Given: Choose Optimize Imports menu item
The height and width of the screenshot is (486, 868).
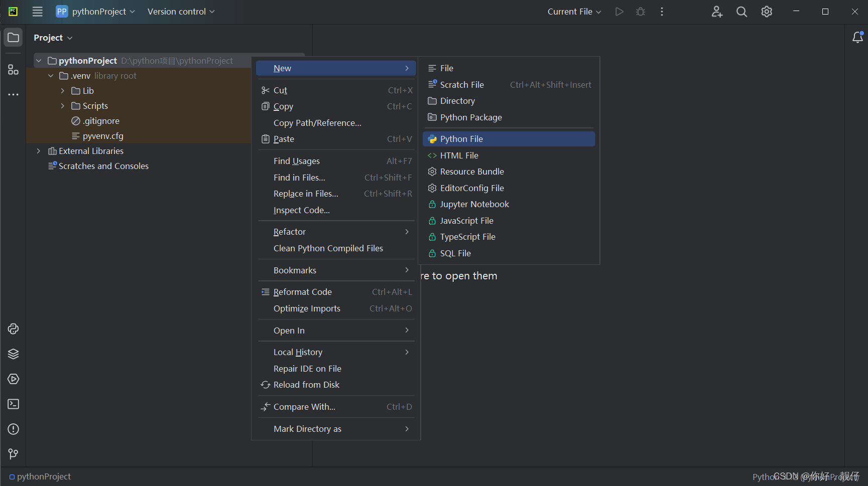Looking at the screenshot, I should tap(336, 308).
